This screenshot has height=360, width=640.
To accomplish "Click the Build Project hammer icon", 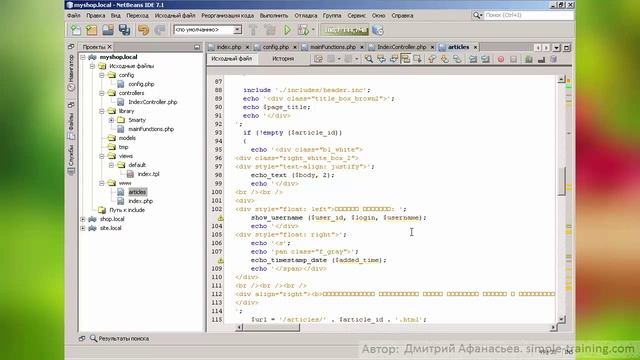I will pyautogui.click(x=253, y=30).
